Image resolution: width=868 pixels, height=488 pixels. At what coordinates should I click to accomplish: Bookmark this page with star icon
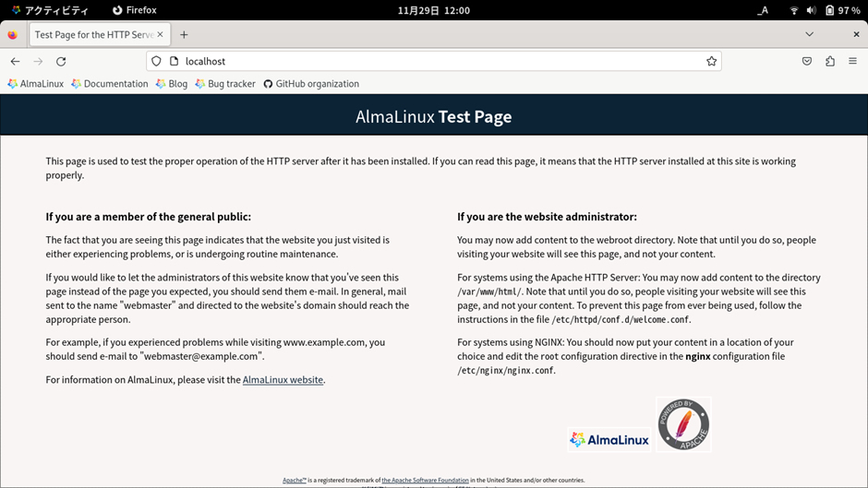coord(711,62)
